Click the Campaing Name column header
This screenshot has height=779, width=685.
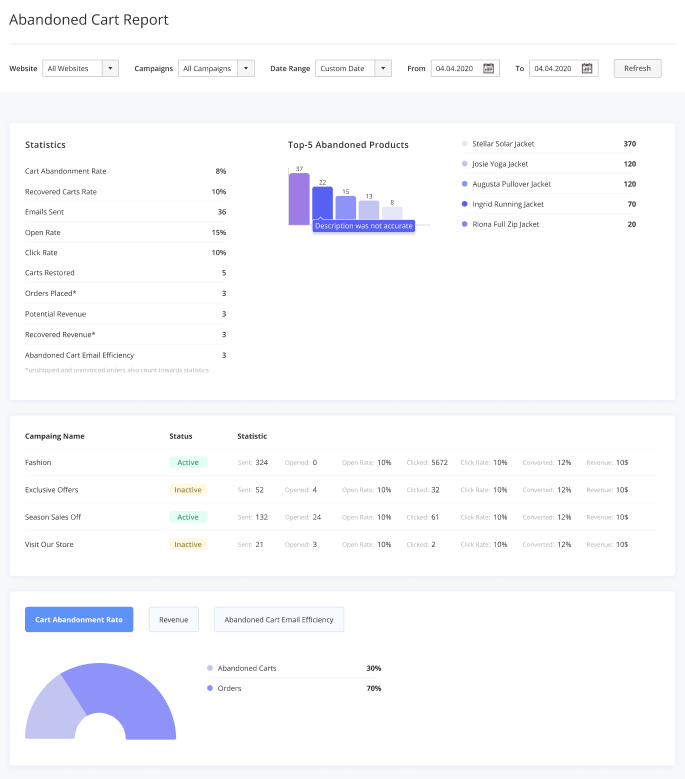tap(55, 436)
